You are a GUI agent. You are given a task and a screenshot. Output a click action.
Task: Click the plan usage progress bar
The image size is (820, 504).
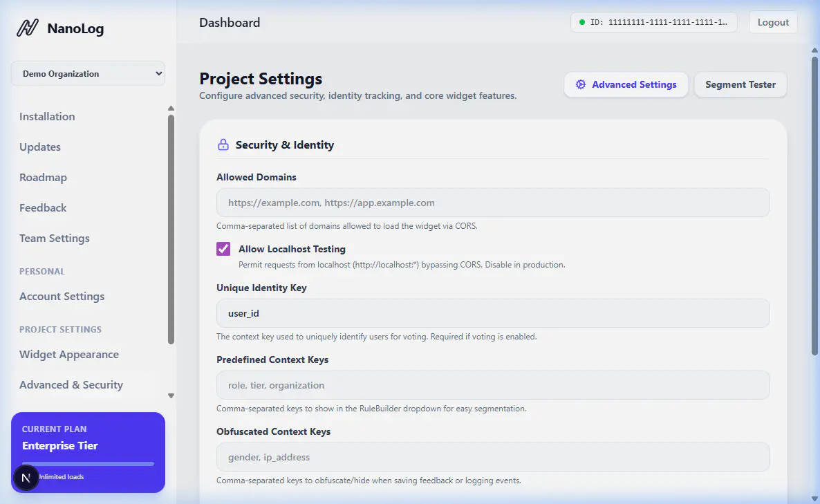[88, 463]
